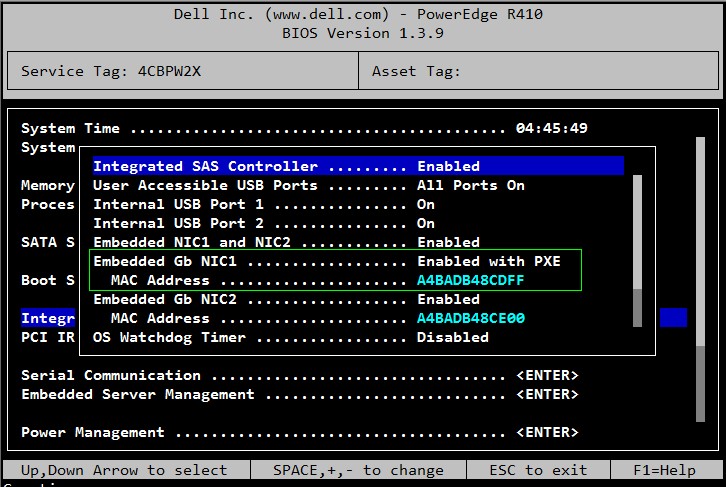Click the System Time value 04:45:49
The image size is (726, 487).
click(551, 128)
